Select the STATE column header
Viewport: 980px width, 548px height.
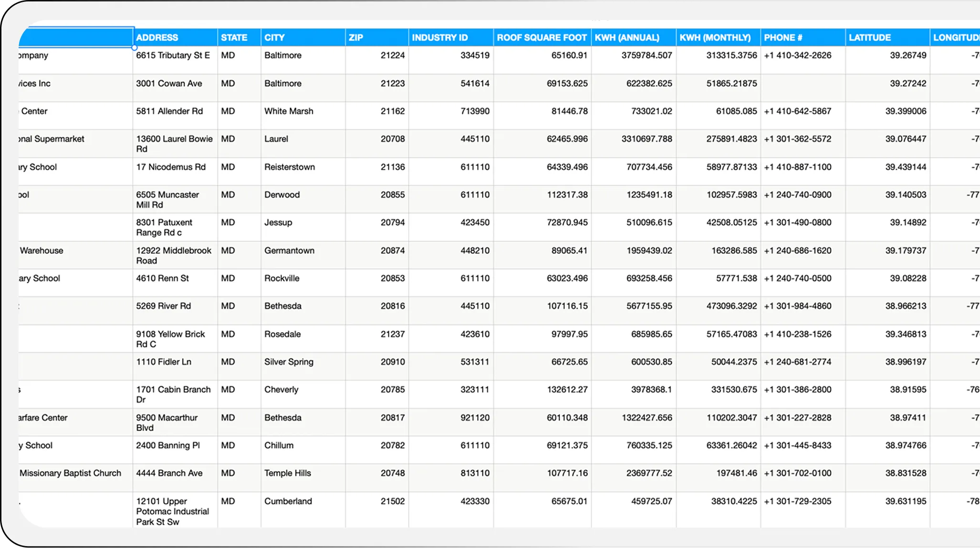(234, 38)
